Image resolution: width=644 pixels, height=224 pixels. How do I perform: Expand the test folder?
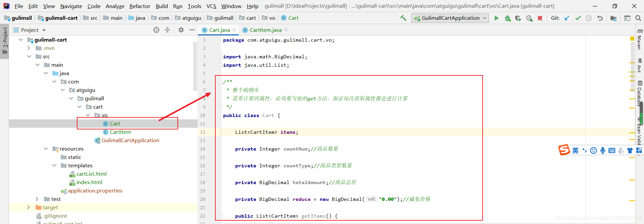point(38,199)
